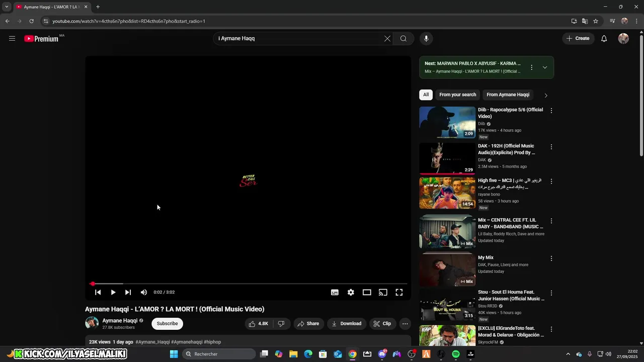Open options for ElGrandeToto video
The image size is (644, 362).
tap(551, 329)
